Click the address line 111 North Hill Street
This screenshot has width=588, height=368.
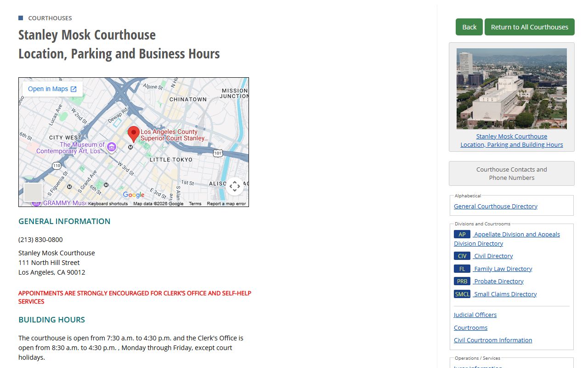point(49,263)
